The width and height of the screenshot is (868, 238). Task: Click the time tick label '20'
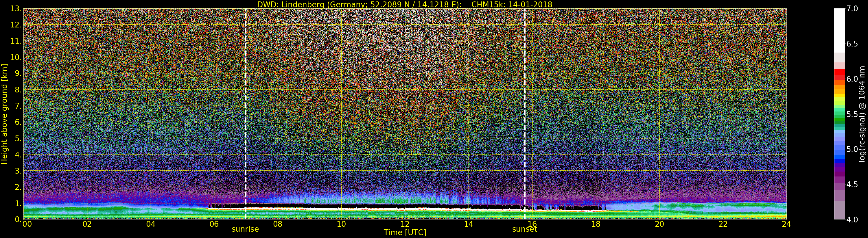click(659, 224)
